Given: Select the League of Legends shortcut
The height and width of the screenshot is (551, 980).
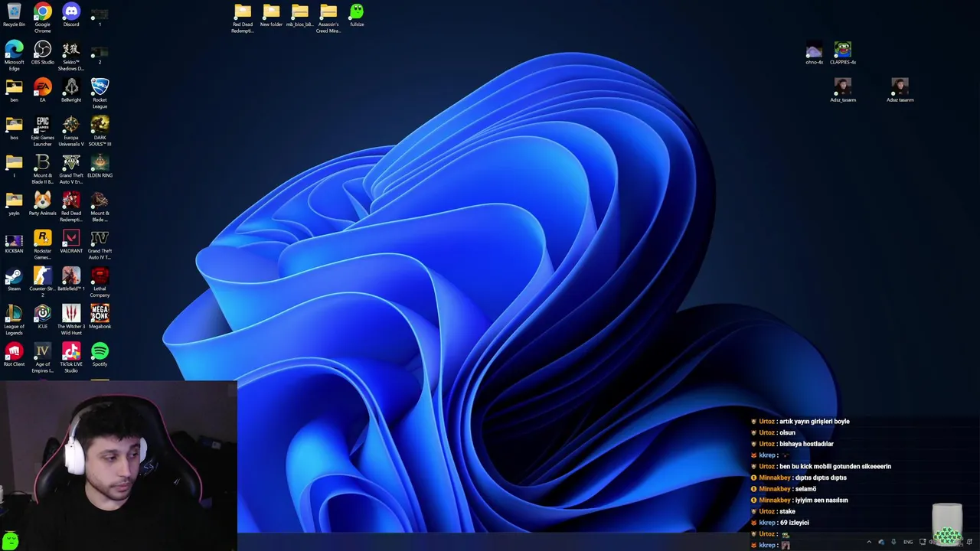Looking at the screenshot, I should [x=14, y=319].
